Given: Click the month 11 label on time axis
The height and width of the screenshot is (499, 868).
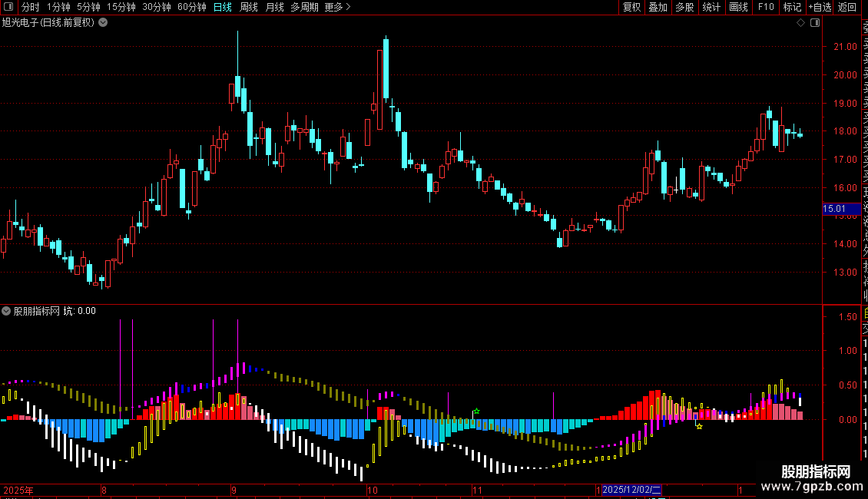Looking at the screenshot, I should point(477,490).
